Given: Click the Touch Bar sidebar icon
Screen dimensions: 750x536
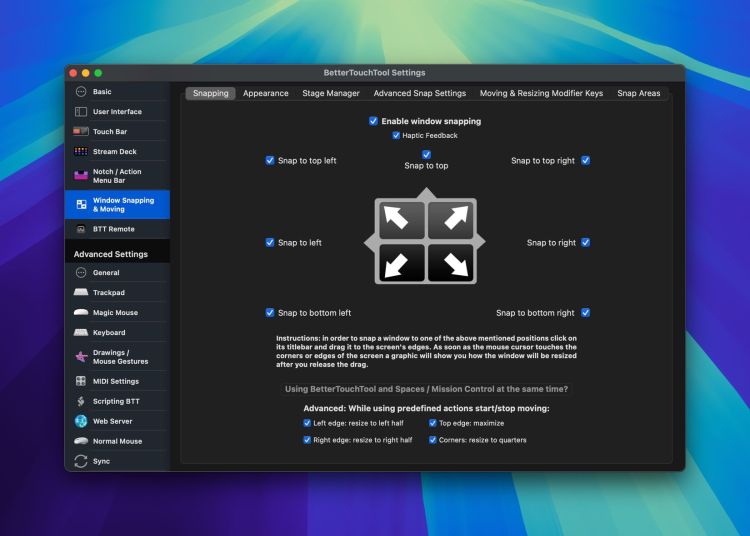Looking at the screenshot, I should [81, 132].
